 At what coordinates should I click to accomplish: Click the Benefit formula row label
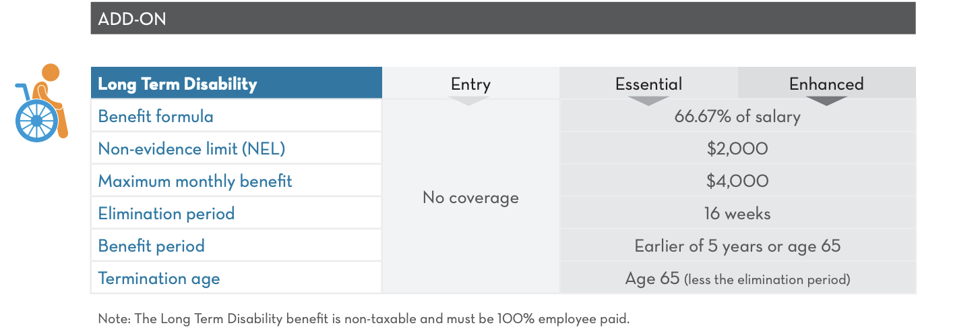click(156, 117)
